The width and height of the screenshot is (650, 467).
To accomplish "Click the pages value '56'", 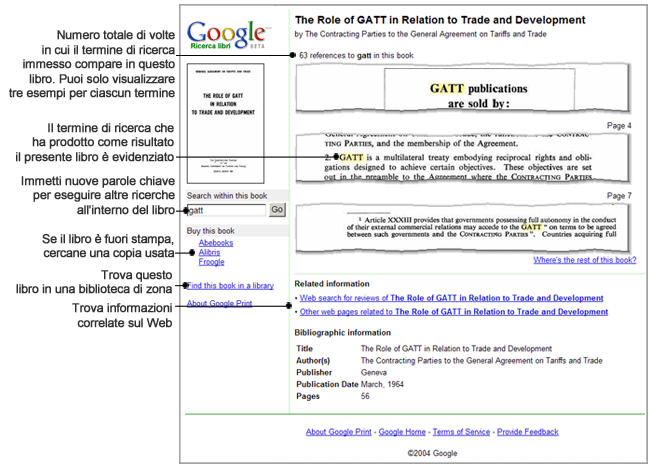I will click(365, 396).
